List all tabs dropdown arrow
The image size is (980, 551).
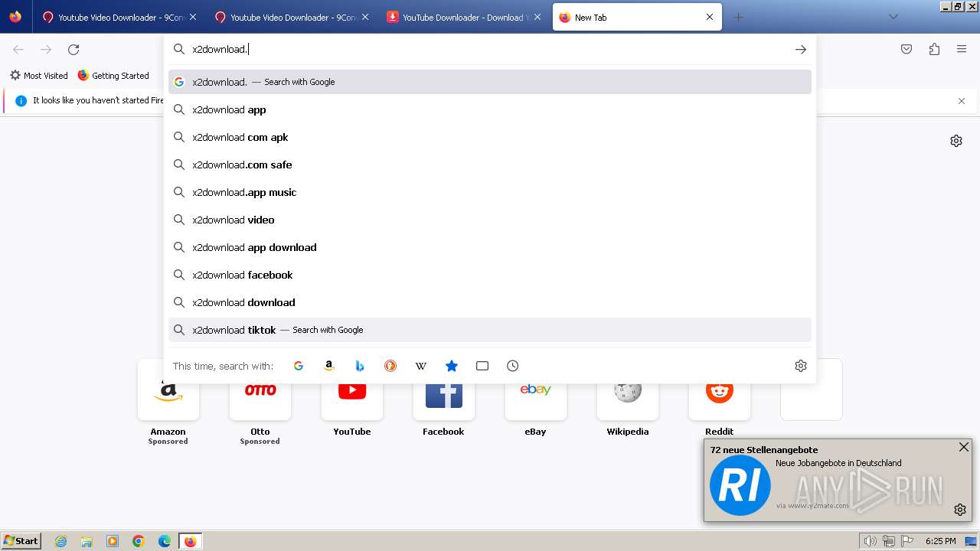click(x=893, y=17)
